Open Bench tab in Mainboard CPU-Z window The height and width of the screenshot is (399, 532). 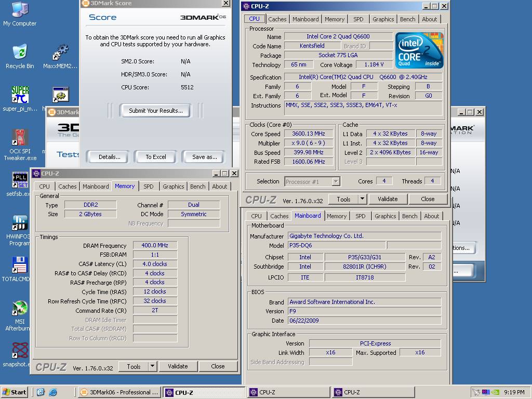coord(409,216)
